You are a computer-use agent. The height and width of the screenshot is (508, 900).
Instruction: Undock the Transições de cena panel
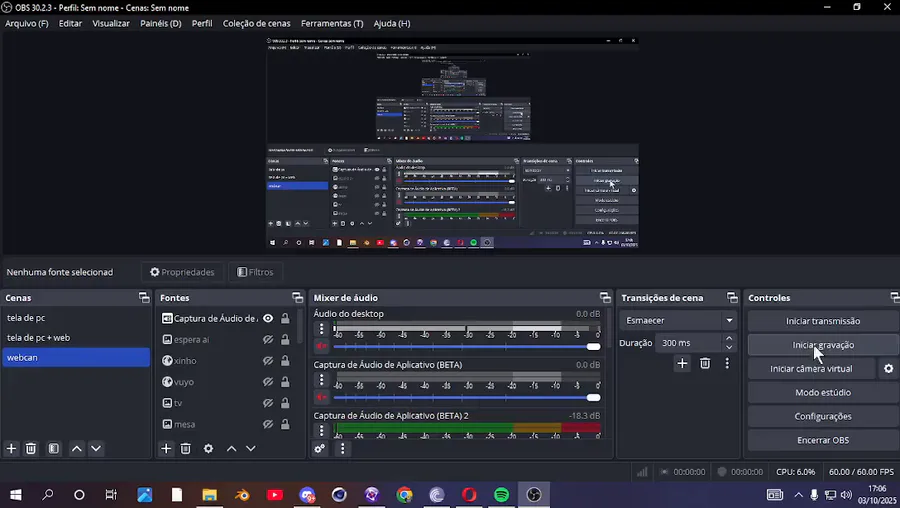[732, 297]
